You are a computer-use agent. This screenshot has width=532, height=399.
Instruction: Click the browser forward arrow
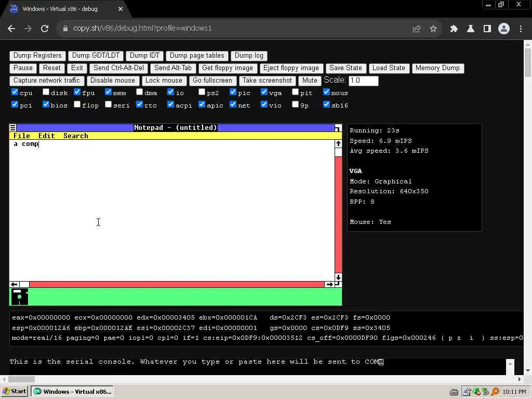pos(28,29)
